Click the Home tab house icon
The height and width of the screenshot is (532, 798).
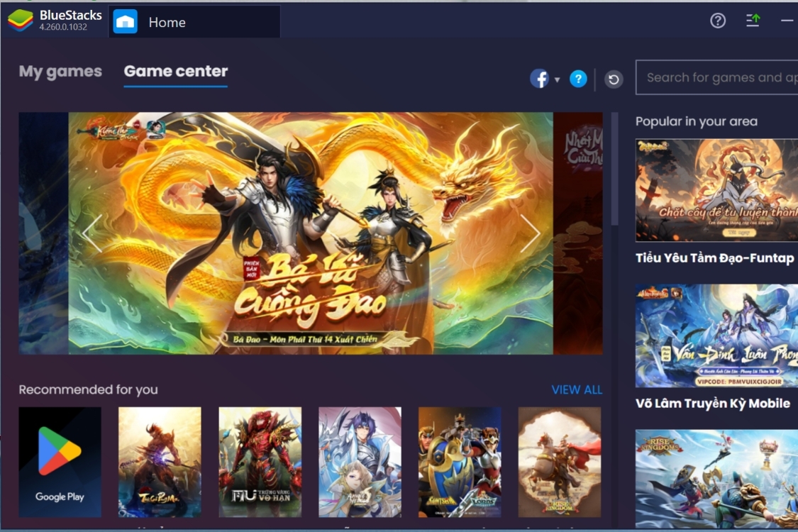tap(125, 22)
